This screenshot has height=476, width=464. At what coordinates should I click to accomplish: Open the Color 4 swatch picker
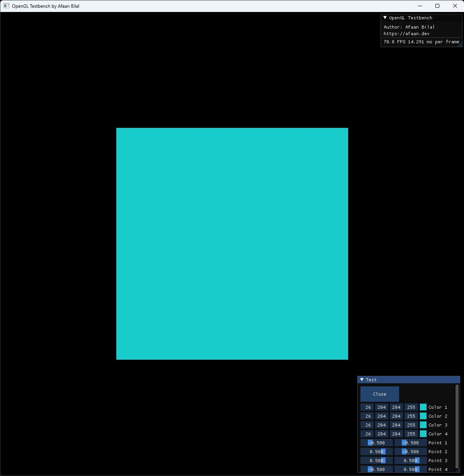423,434
